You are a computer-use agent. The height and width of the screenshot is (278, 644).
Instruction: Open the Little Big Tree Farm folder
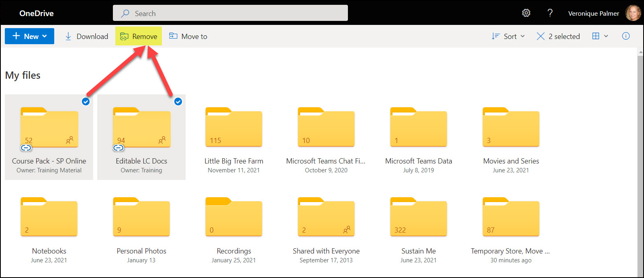(234, 128)
